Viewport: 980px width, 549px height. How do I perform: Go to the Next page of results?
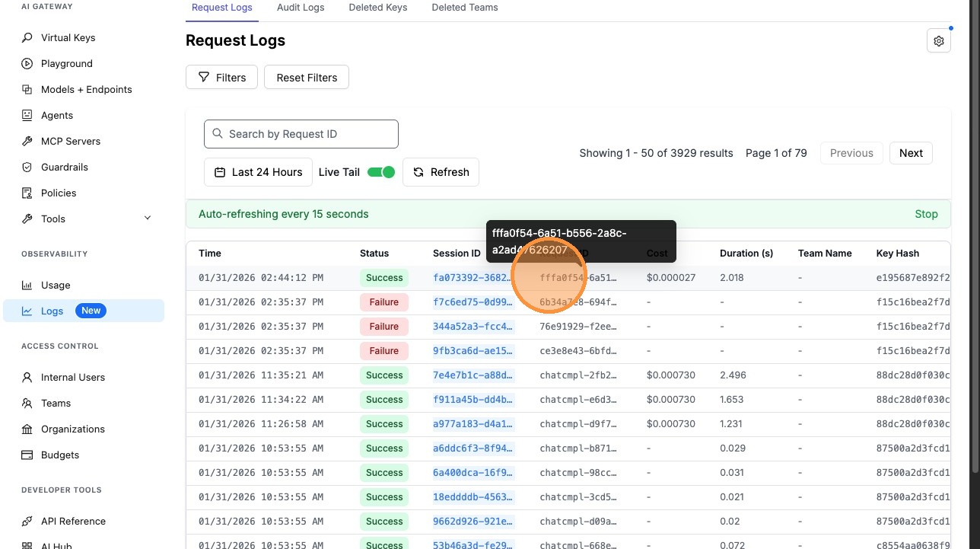(910, 153)
